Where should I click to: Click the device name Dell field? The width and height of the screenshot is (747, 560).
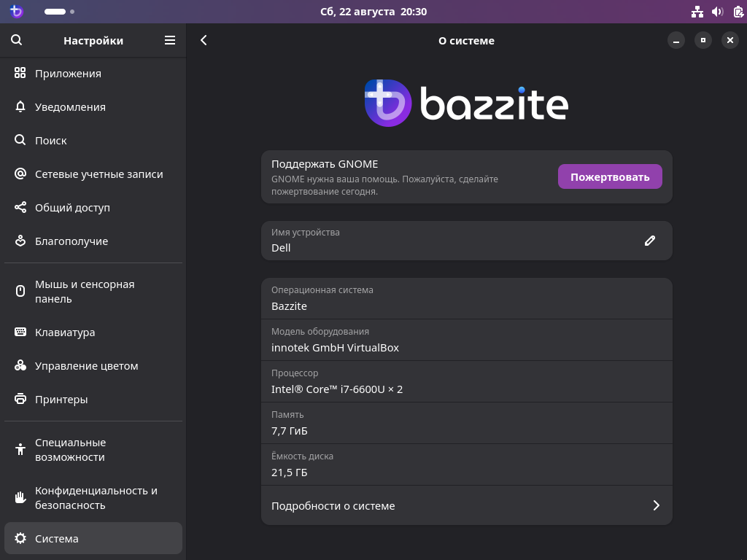click(x=466, y=241)
